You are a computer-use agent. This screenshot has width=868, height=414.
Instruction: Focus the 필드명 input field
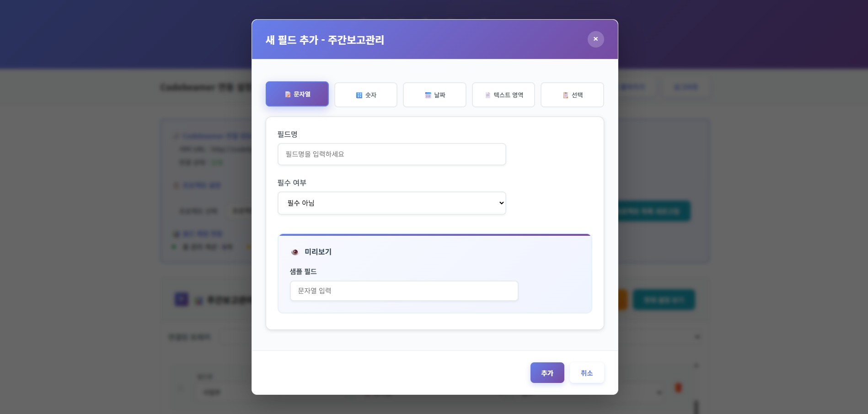tap(391, 154)
